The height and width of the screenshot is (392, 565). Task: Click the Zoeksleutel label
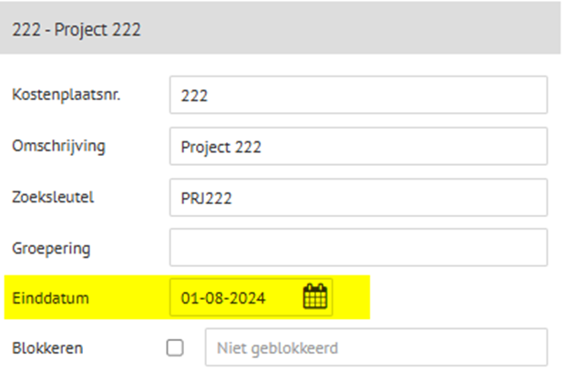(x=53, y=197)
